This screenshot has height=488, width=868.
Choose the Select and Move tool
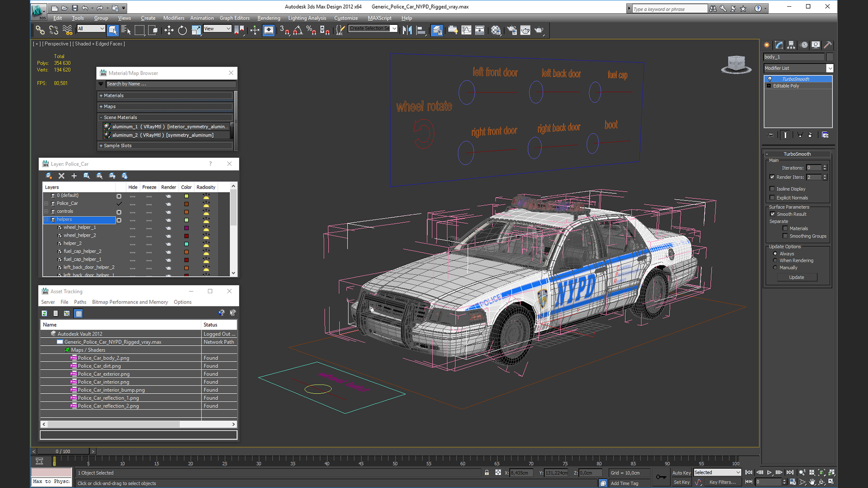[169, 30]
